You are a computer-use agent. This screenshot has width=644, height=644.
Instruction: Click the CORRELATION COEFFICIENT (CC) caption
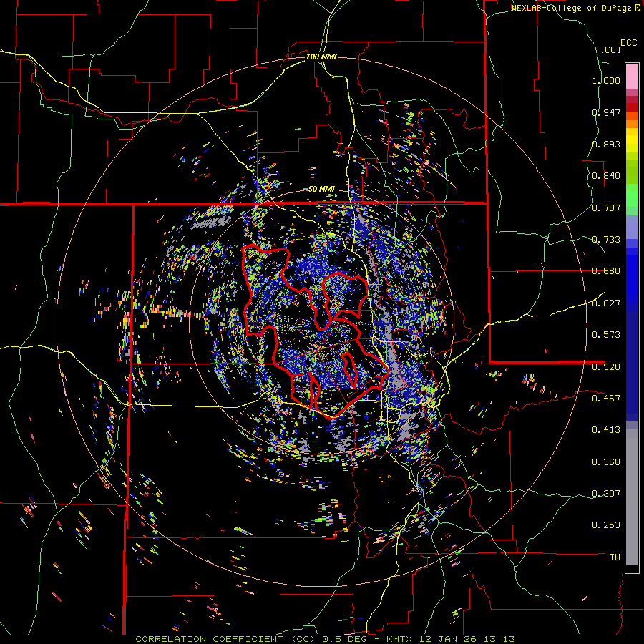coord(225,639)
